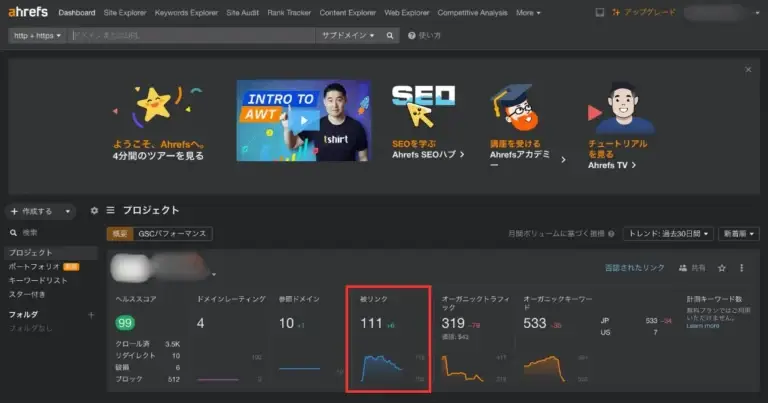Viewport: 768px width, 403px height.
Task: Expand the サブドメイン mode dropdown
Action: pos(347,35)
